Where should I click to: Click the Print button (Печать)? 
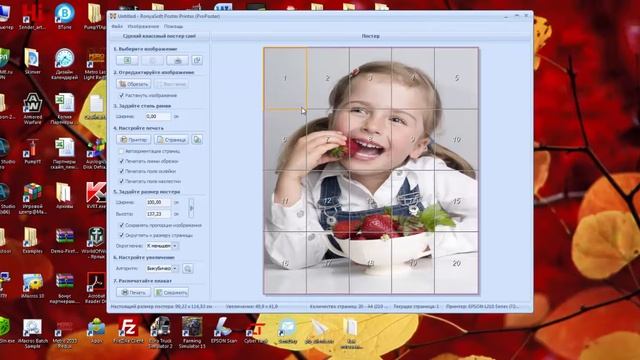[x=133, y=292]
